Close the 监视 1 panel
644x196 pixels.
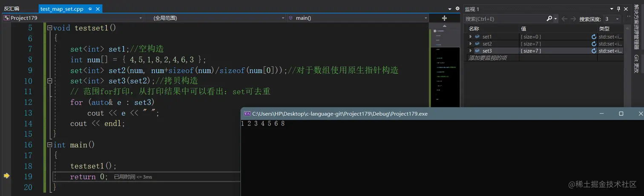pyautogui.click(x=626, y=9)
